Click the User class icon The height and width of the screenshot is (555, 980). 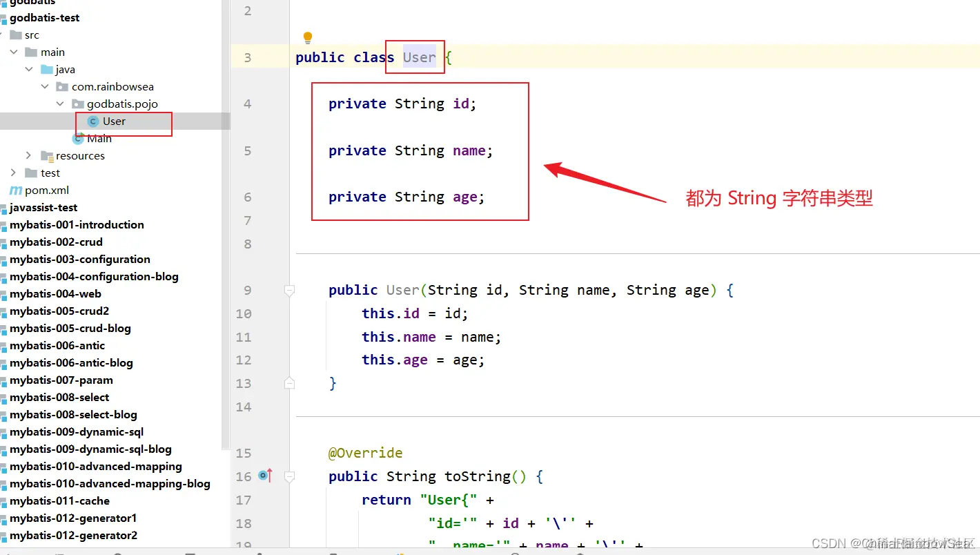[x=93, y=121]
